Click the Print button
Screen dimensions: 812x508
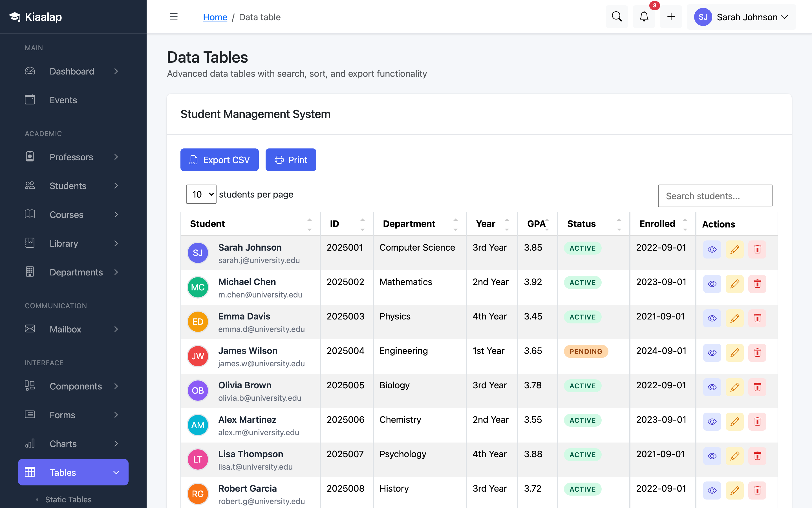tap(291, 159)
